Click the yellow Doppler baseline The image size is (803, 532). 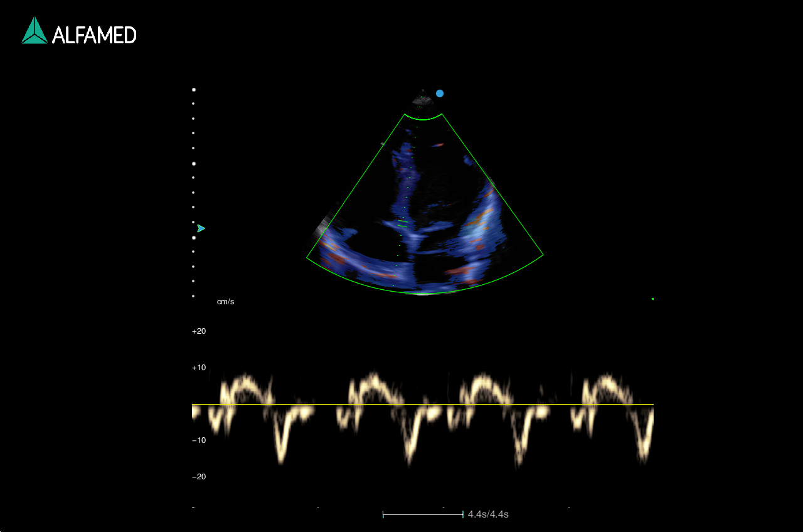pos(423,405)
